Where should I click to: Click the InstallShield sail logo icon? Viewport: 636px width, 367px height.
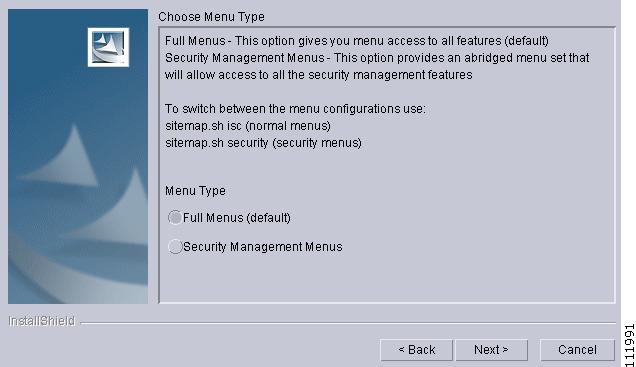pyautogui.click(x=108, y=47)
